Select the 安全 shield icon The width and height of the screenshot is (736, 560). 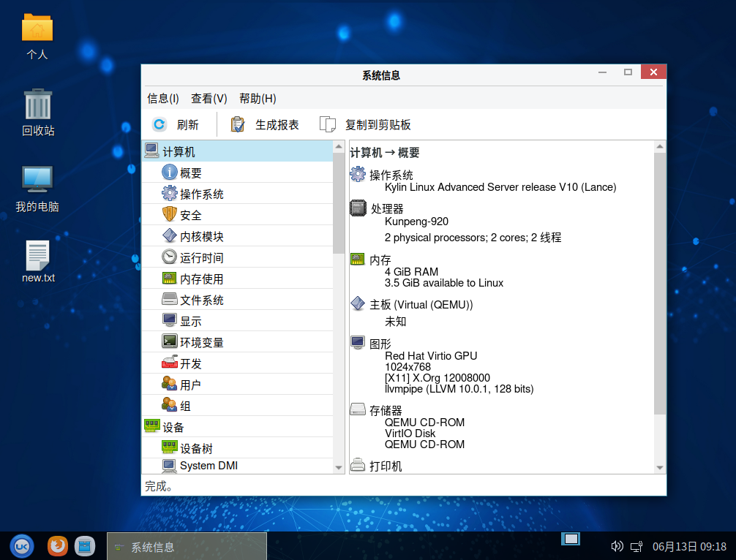click(170, 214)
